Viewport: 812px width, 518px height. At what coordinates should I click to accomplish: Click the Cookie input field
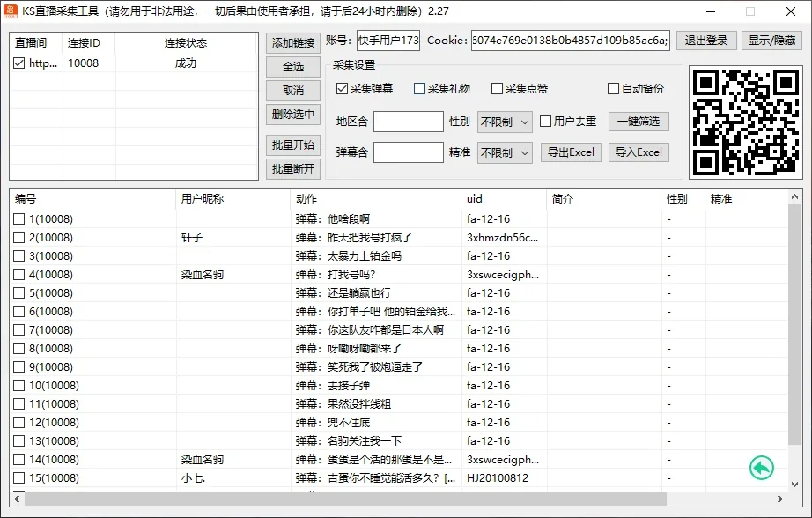tap(570, 41)
